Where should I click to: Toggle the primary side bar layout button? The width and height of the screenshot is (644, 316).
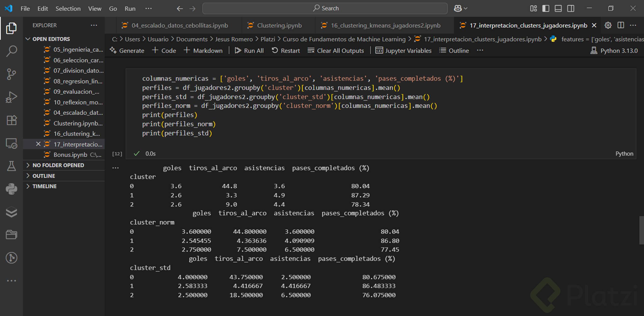546,9
